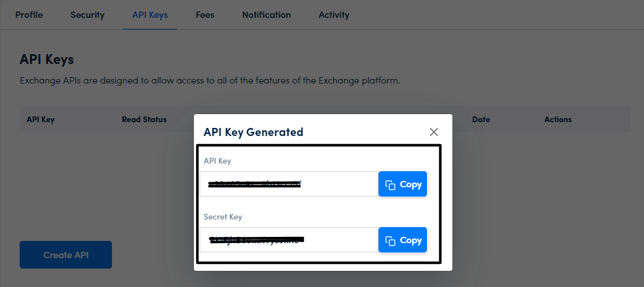
Task: Click the Create API button
Action: point(66,255)
